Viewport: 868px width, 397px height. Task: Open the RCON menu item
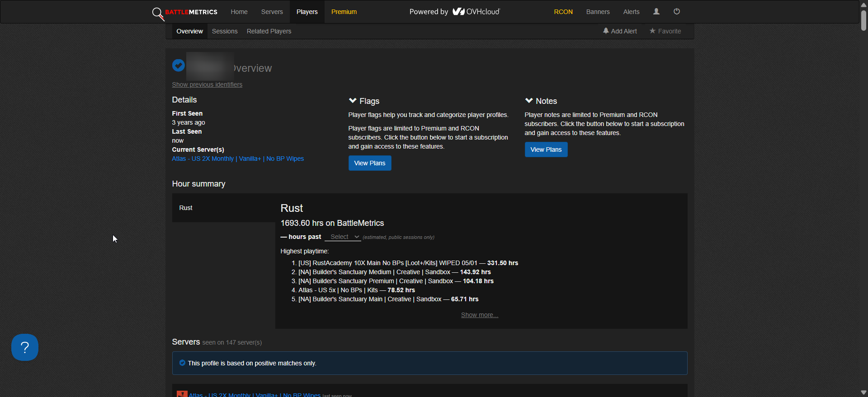(563, 12)
